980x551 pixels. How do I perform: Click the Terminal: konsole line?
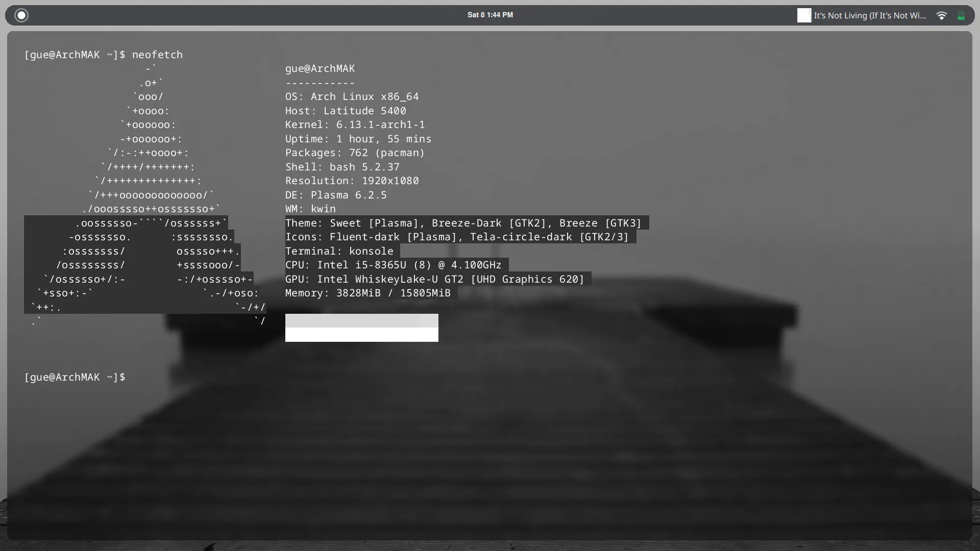click(339, 251)
